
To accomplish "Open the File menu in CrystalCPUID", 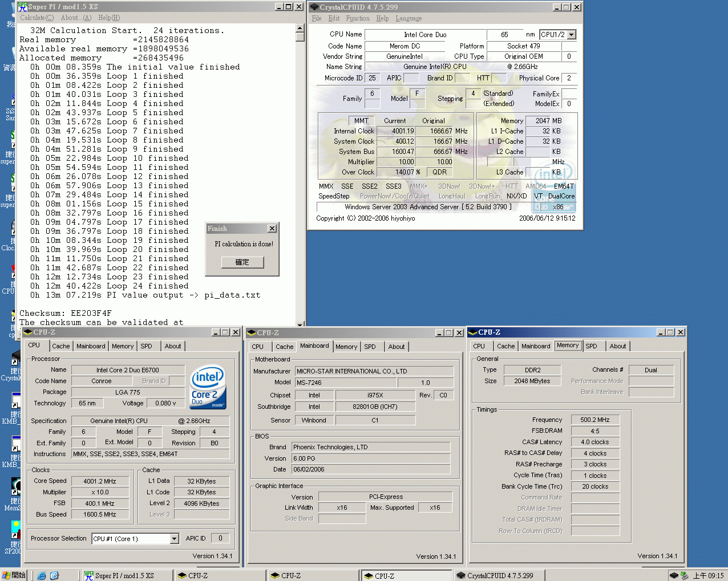I will point(317,18).
